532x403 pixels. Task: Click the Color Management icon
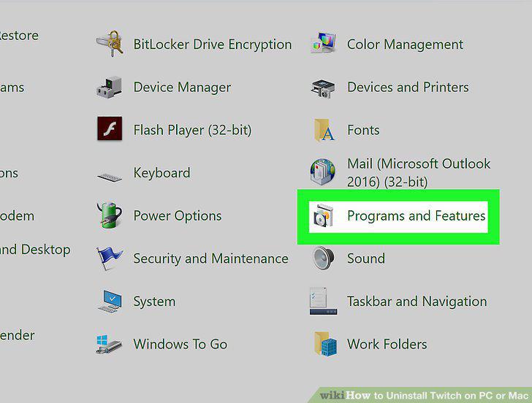[x=323, y=43]
